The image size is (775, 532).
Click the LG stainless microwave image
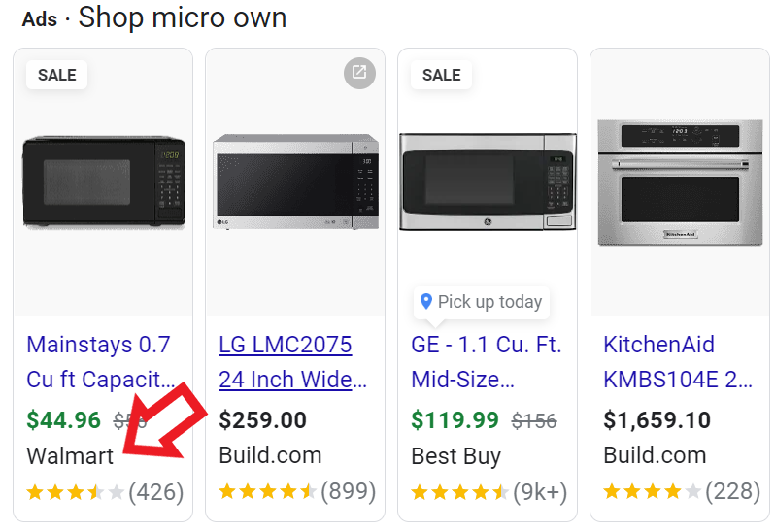point(295,183)
